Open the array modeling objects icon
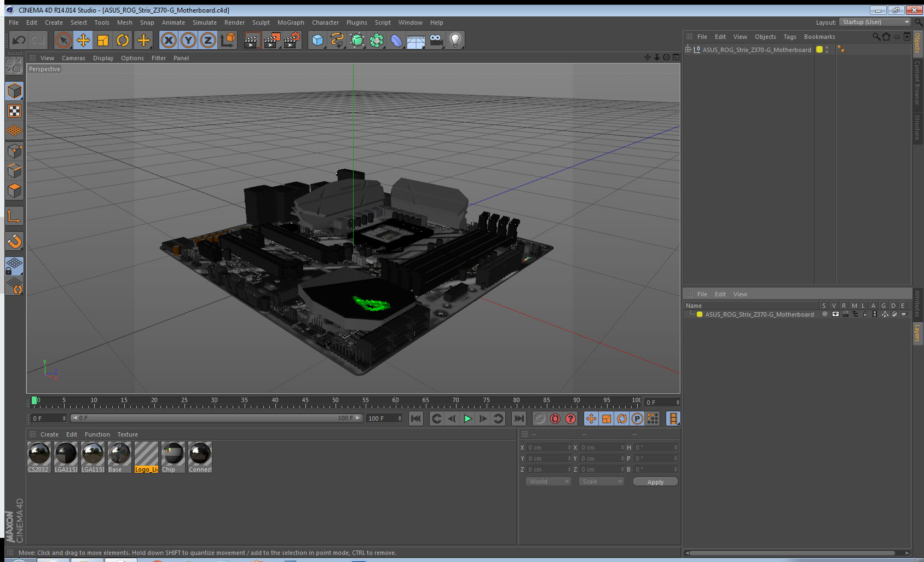924x562 pixels. point(377,40)
